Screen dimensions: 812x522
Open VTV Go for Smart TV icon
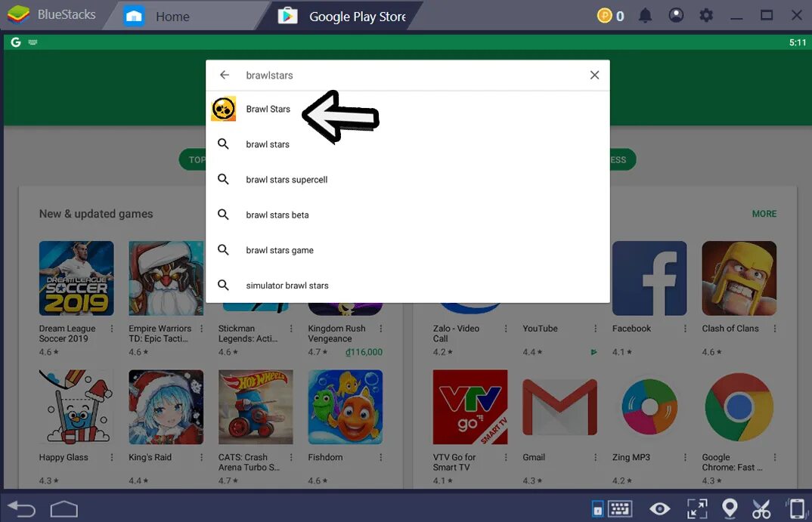[x=470, y=406]
